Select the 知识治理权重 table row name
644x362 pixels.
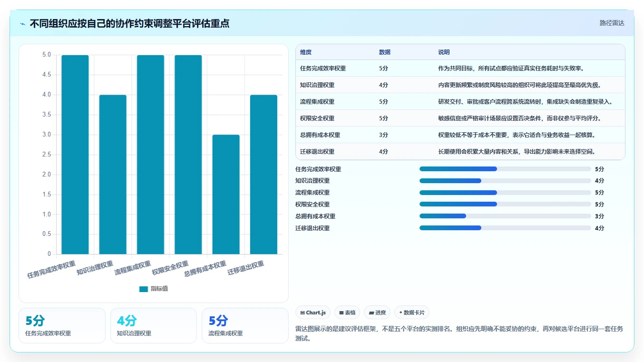(317, 85)
